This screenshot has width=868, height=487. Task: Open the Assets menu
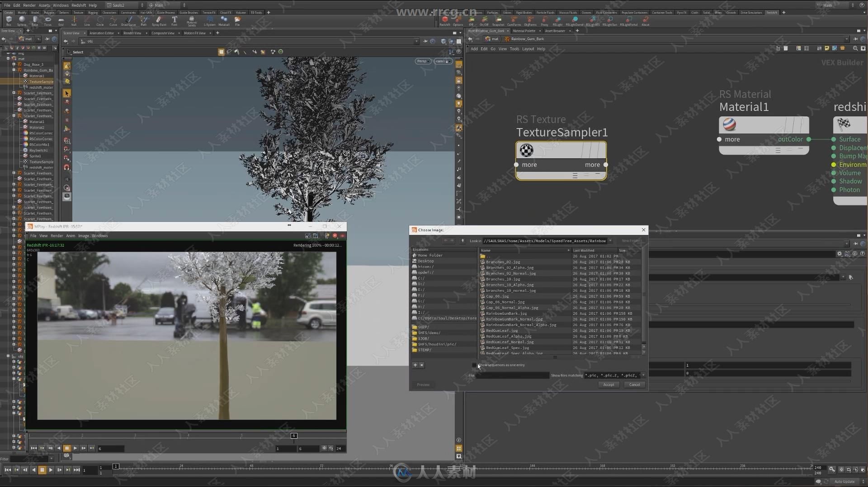click(44, 5)
